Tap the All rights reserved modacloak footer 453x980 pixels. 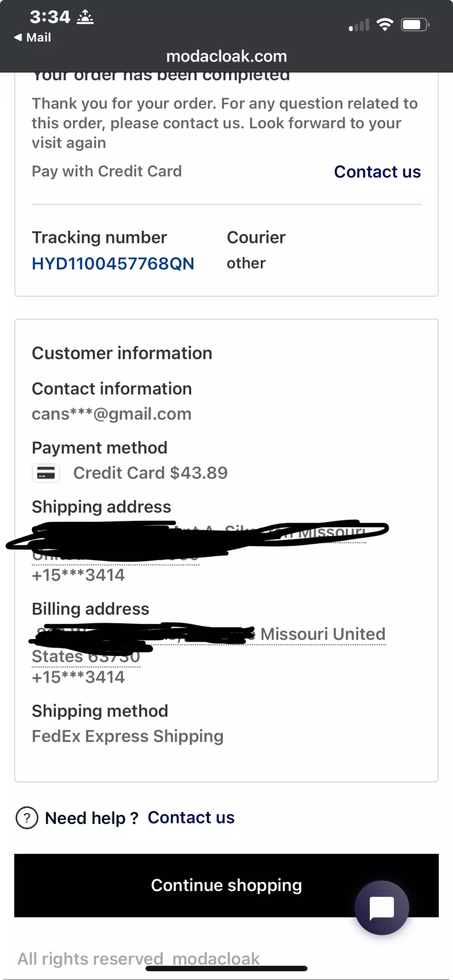tap(138, 958)
